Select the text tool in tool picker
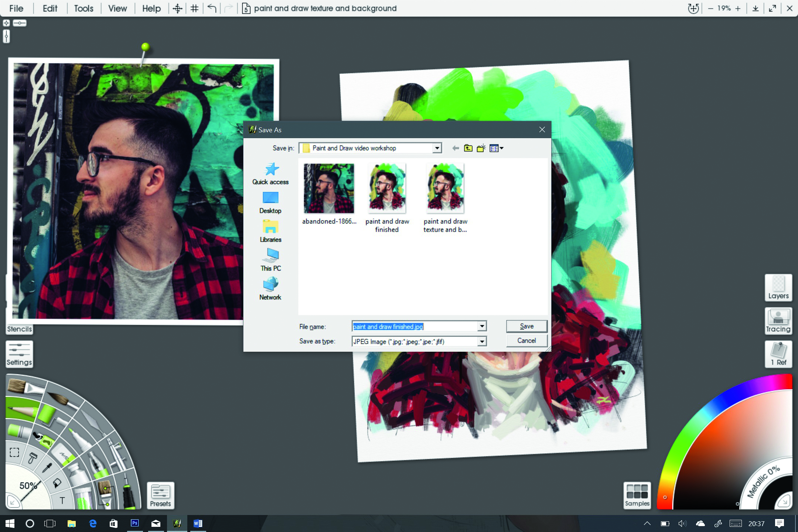Image resolution: width=798 pixels, height=532 pixels. (x=62, y=501)
